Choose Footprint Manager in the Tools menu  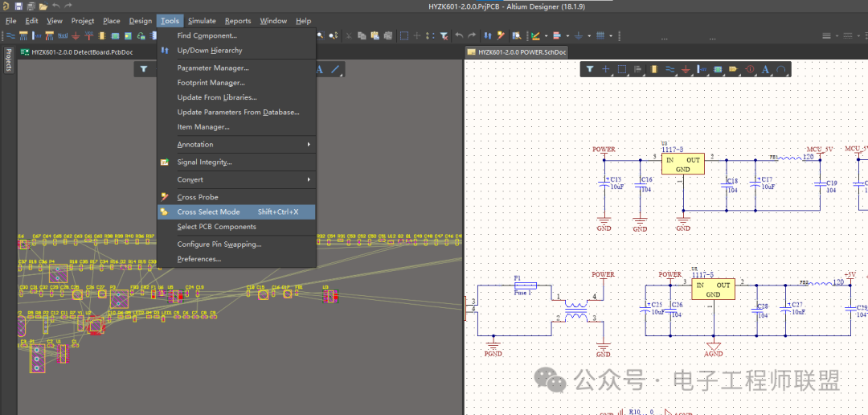click(x=236, y=83)
